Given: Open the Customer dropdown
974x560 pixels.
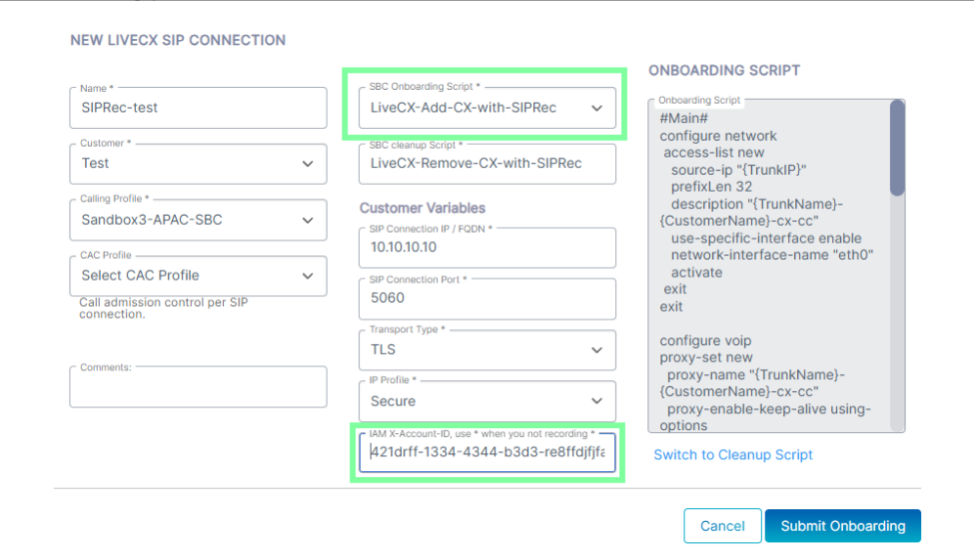Looking at the screenshot, I should 198,163.
